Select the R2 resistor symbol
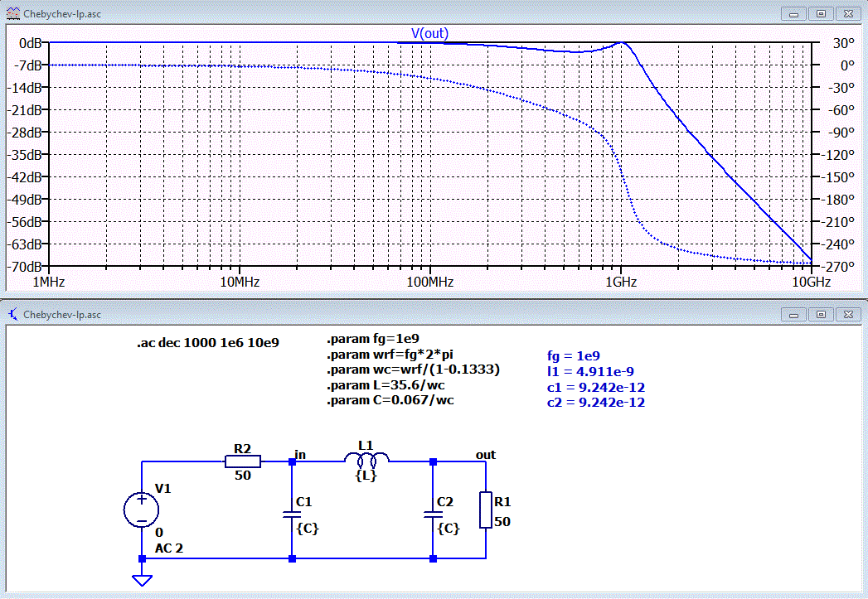The height and width of the screenshot is (599, 868). (x=242, y=461)
